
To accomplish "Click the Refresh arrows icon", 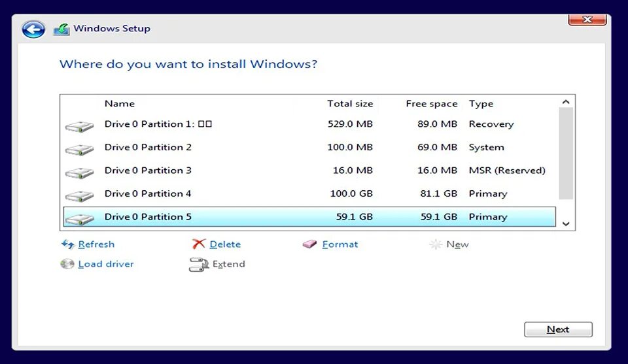I will tap(67, 244).
